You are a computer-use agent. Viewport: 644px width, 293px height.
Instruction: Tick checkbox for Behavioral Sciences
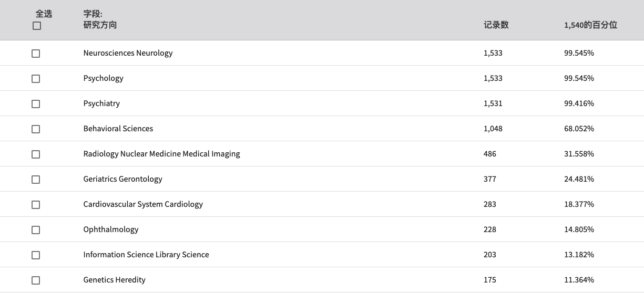(x=36, y=129)
